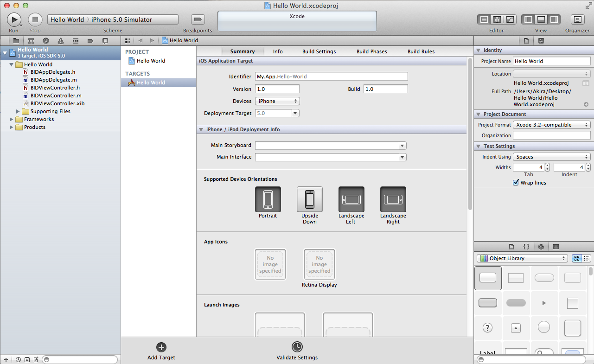This screenshot has height=364, width=594.
Task: Open the related files menu in jump bar
Action: pos(128,40)
